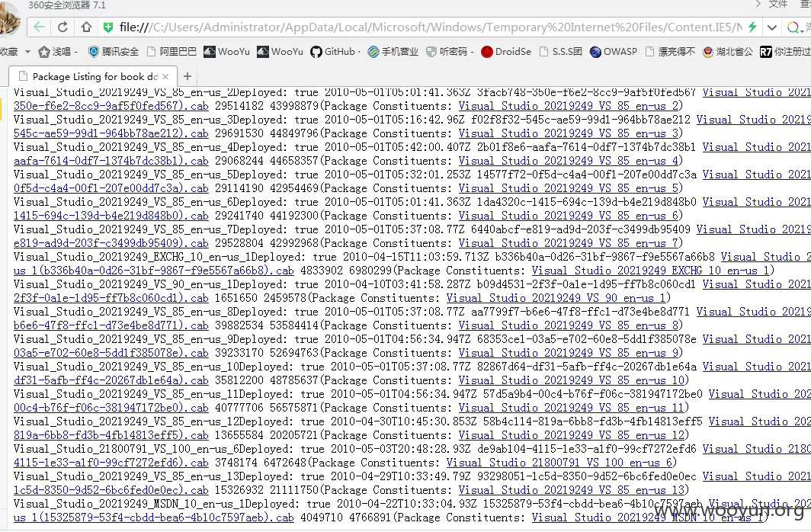Open constituent link VS_100_en-us_6
Image resolution: width=811 pixels, height=532 pixels.
(x=559, y=462)
